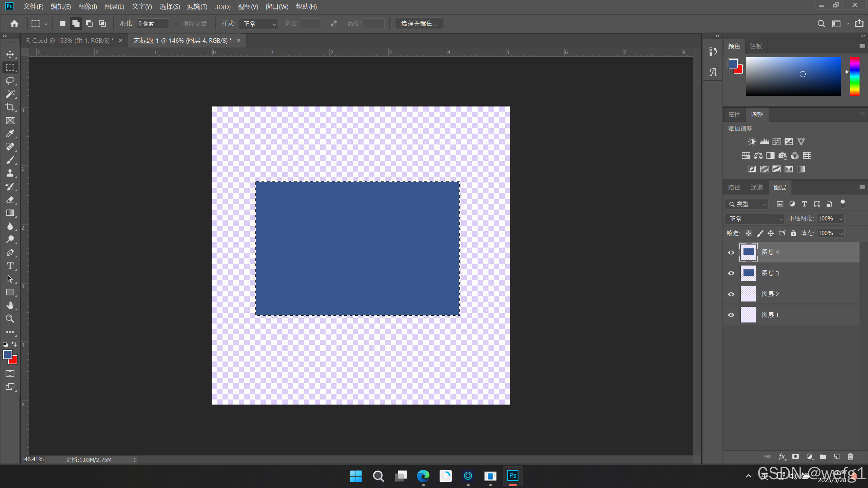
Task: Select the Clone Stamp tool
Action: (x=10, y=173)
